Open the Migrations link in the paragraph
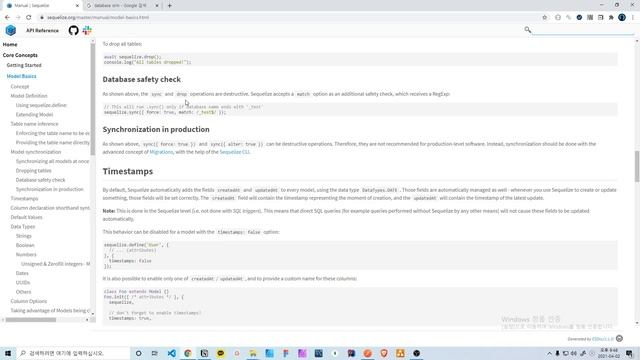This screenshot has width=640, height=360. [161, 152]
